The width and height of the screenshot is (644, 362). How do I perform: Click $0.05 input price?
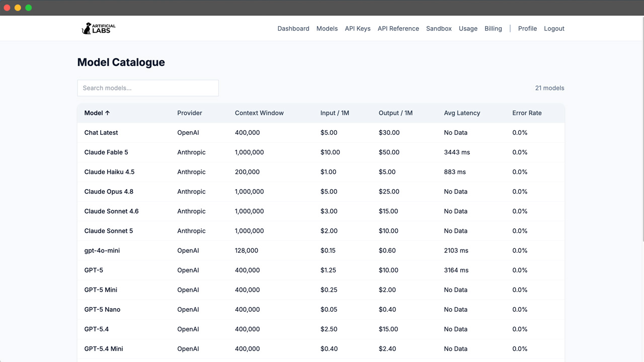tap(329, 309)
